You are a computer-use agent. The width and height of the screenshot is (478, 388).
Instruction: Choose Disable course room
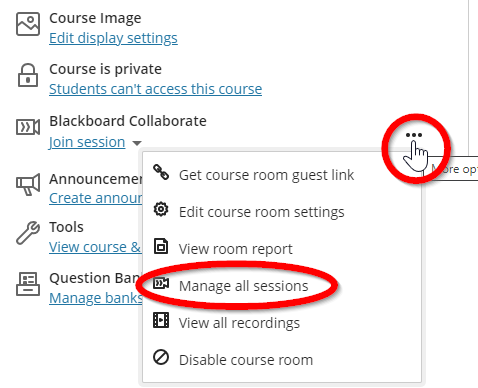click(246, 360)
